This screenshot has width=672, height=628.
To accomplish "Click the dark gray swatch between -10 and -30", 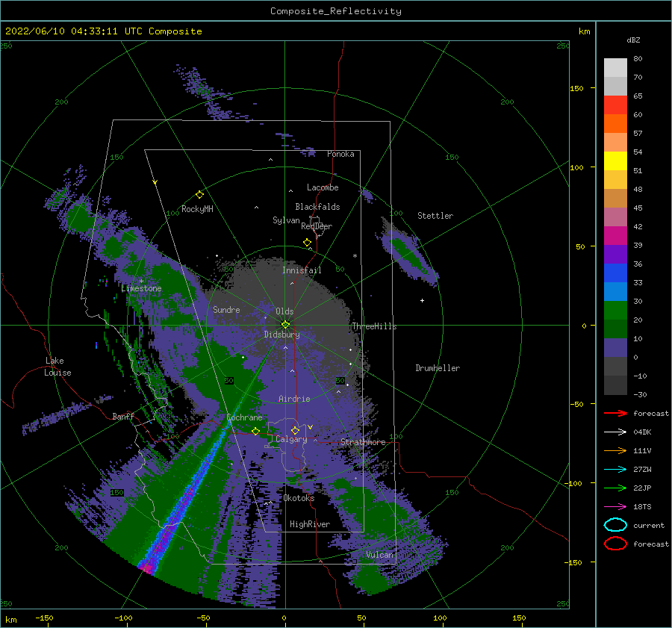I will pyautogui.click(x=615, y=385).
